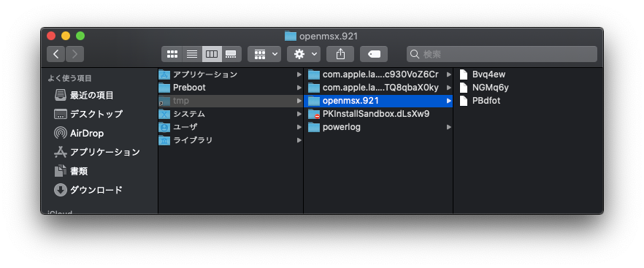Open the gear action menu
The height and width of the screenshot is (268, 644).
coord(304,54)
